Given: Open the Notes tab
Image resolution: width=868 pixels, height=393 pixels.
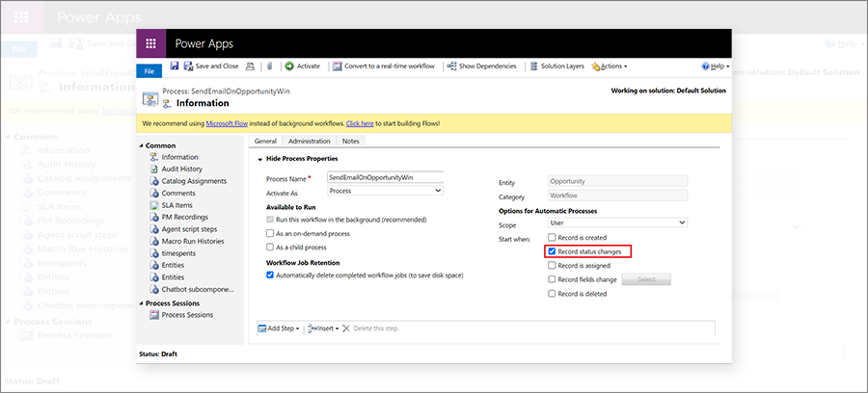Looking at the screenshot, I should (350, 142).
